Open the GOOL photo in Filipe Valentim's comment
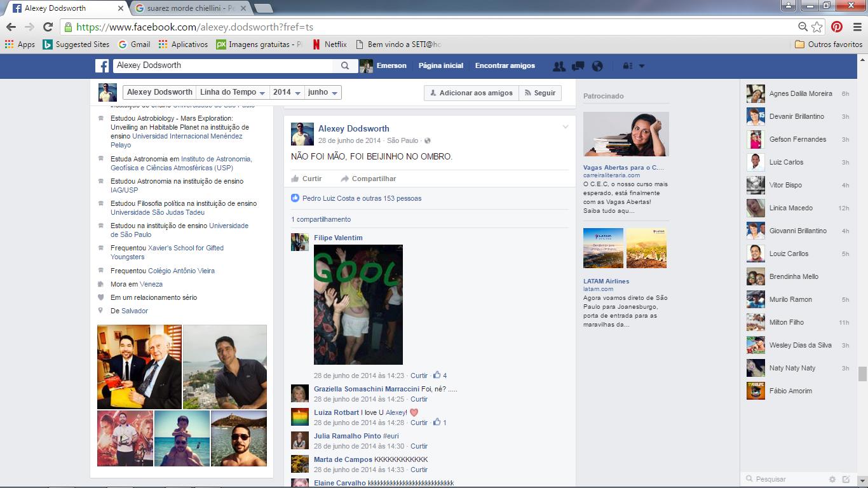 click(358, 305)
